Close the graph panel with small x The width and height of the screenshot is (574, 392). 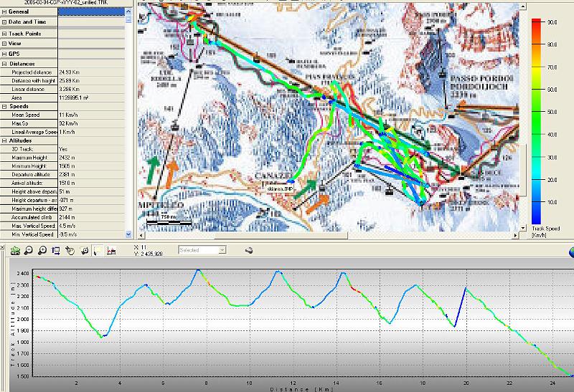click(2, 247)
